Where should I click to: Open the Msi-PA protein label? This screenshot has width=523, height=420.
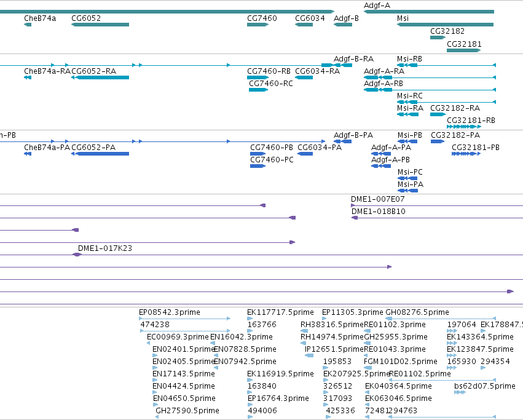(411, 184)
